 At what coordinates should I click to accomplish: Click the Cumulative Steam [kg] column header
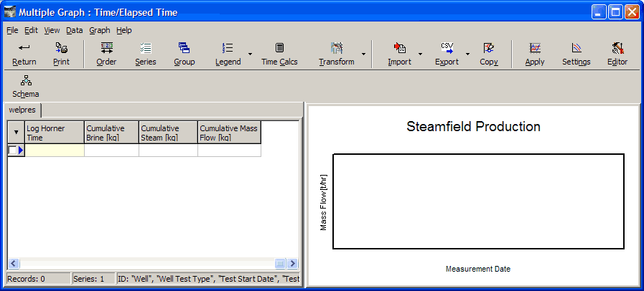coord(169,133)
